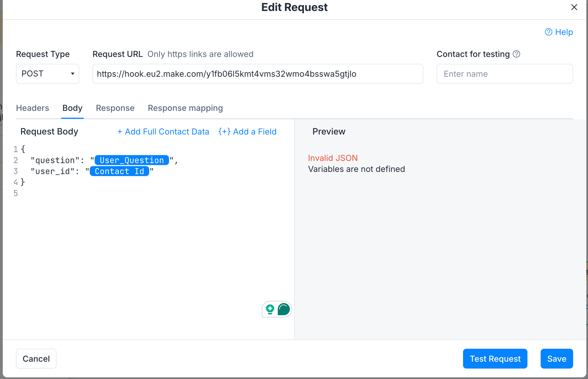
Task: Click the green lightbulb suggestion icon
Action: coord(270,309)
